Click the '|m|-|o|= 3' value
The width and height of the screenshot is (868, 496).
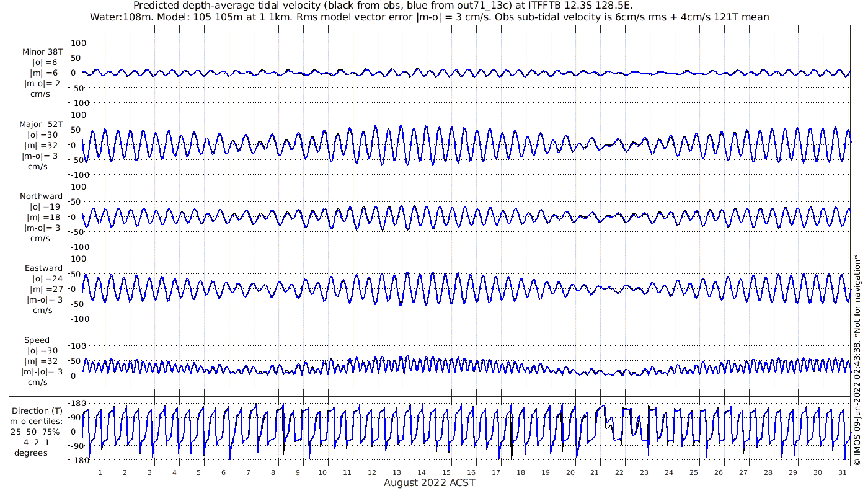click(42, 371)
